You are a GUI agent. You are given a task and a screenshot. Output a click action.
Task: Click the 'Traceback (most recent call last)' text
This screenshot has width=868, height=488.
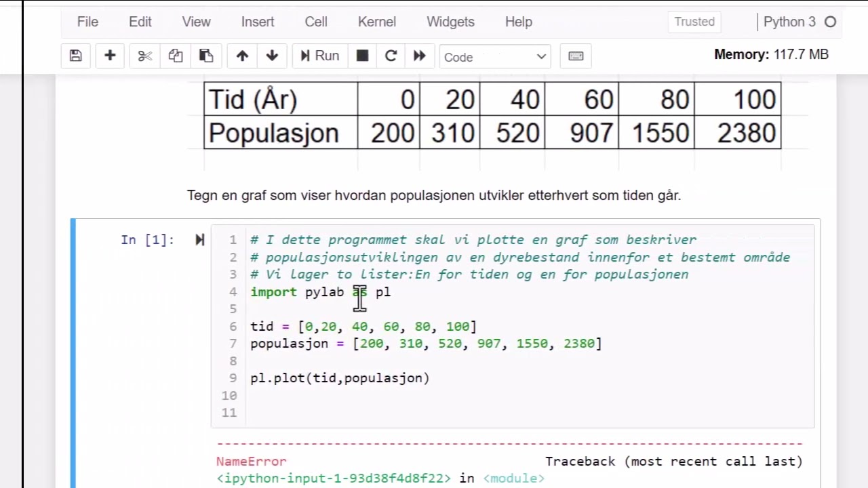[674, 462]
